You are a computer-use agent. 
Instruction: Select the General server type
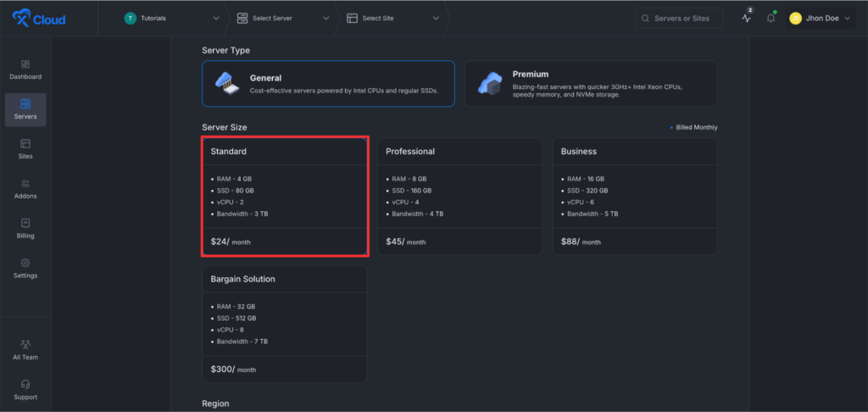click(x=328, y=83)
